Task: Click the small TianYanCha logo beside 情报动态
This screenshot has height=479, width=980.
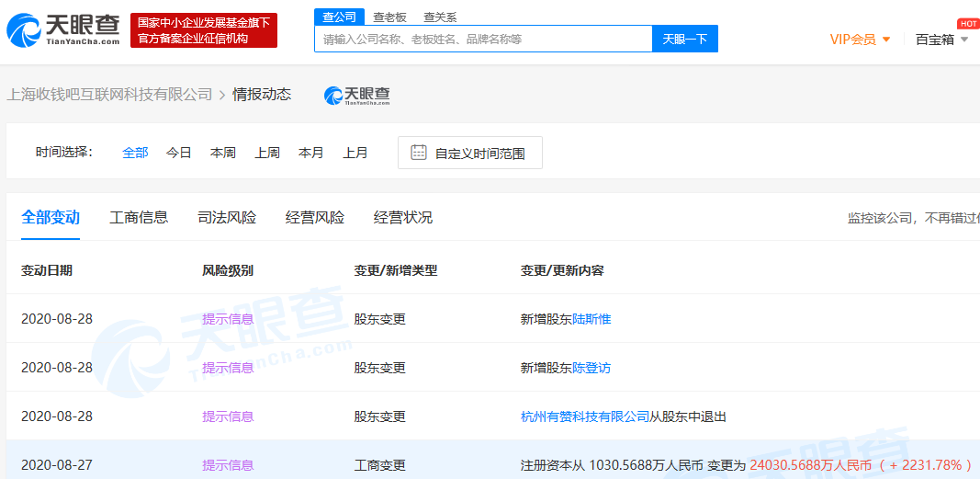Action: point(357,95)
